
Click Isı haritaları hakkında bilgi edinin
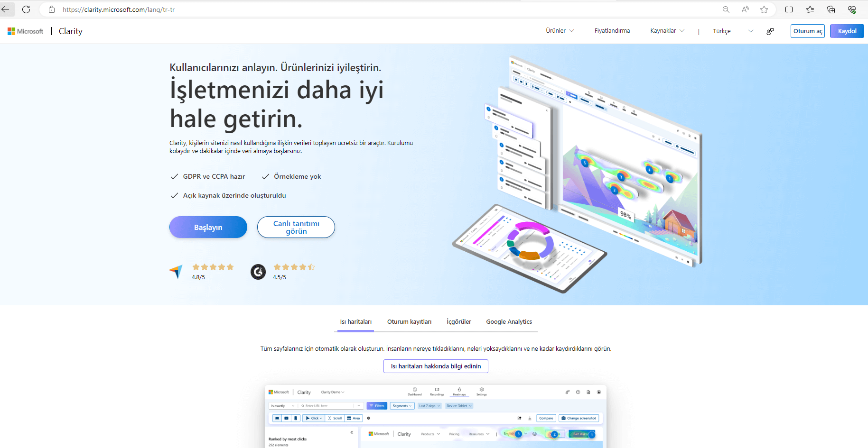pyautogui.click(x=436, y=366)
